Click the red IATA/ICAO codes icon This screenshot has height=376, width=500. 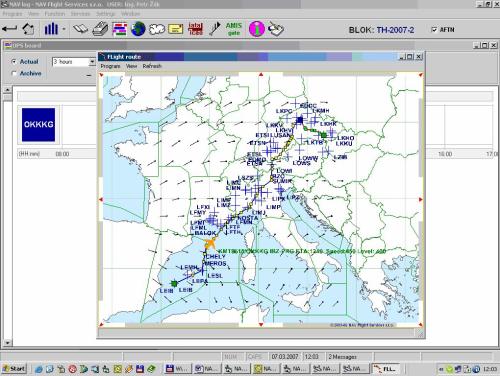pos(196,29)
